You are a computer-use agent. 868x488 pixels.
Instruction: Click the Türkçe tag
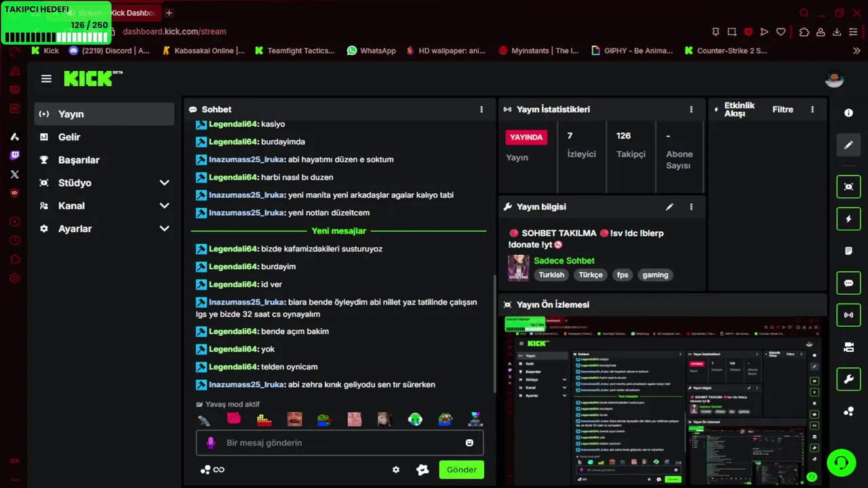[591, 274]
